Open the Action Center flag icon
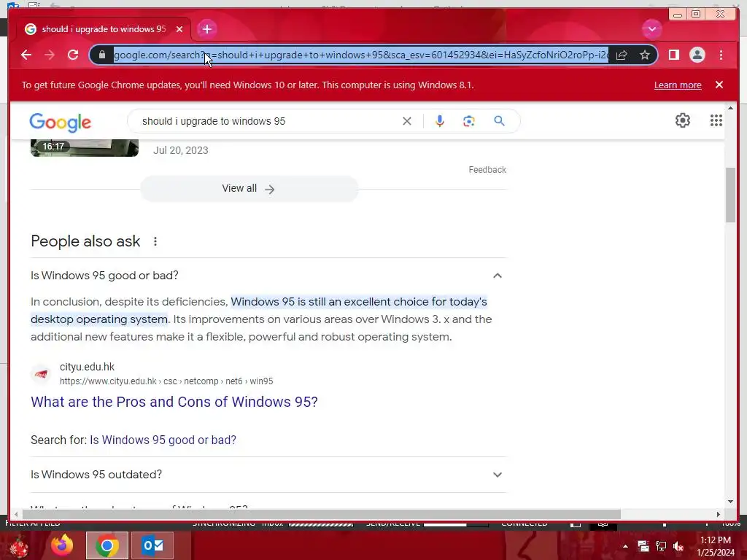This screenshot has width=747, height=560. (643, 546)
